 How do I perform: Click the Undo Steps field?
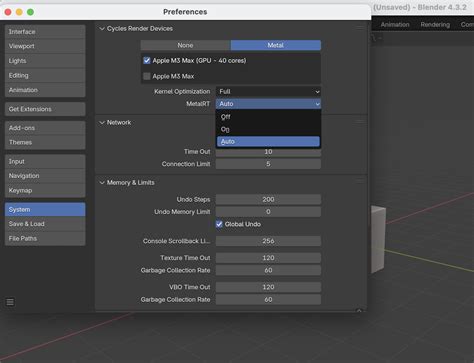coord(268,199)
